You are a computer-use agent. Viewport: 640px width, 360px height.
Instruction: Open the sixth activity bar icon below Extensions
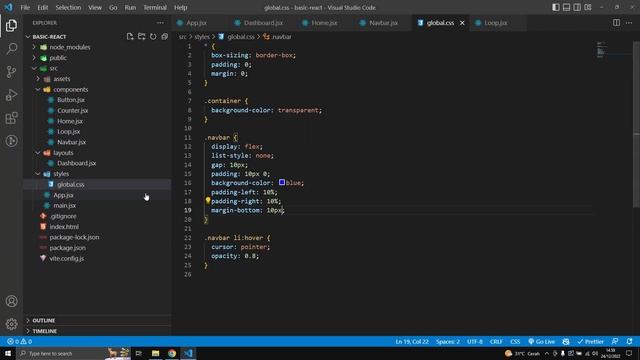(11, 141)
